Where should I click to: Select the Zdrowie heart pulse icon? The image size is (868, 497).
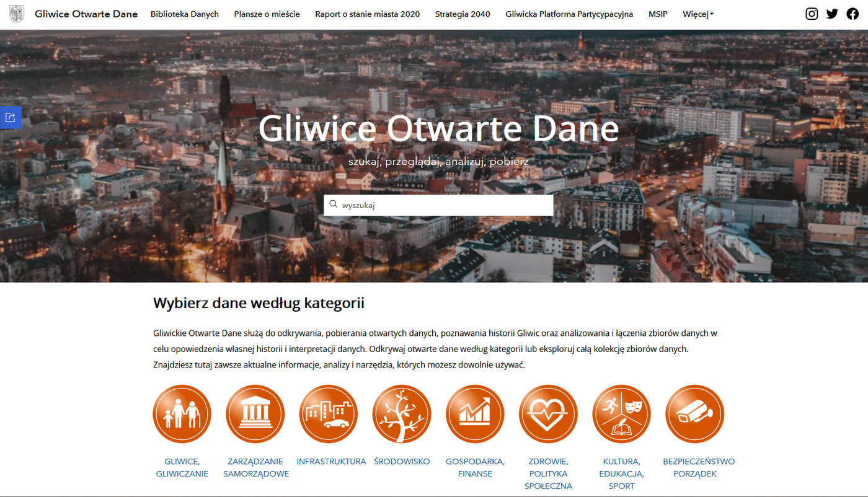coord(548,414)
